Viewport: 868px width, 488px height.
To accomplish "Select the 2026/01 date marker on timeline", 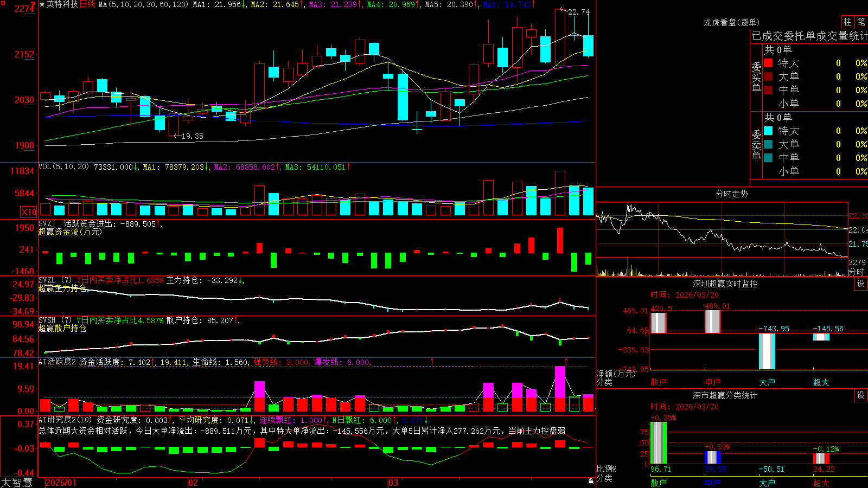I will coord(61,483).
